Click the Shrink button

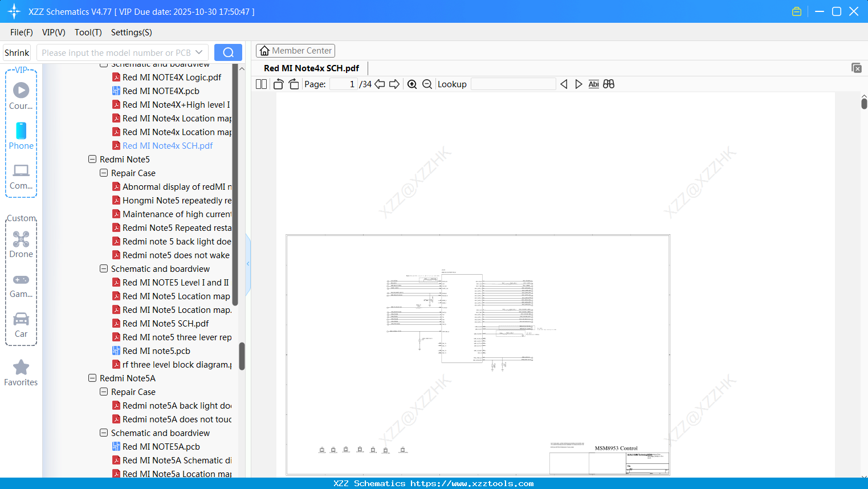point(17,52)
